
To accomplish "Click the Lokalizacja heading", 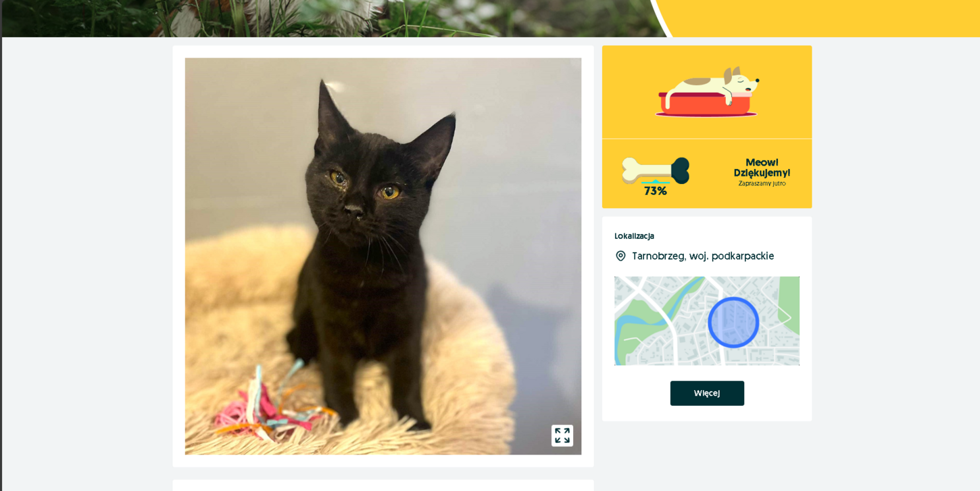I will pos(634,236).
